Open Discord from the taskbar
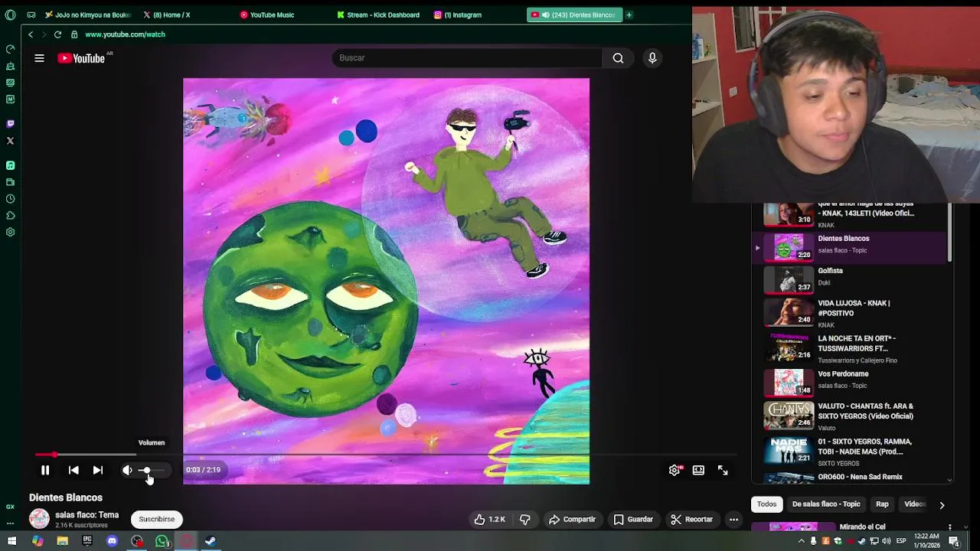Image resolution: width=980 pixels, height=551 pixels. point(112,541)
